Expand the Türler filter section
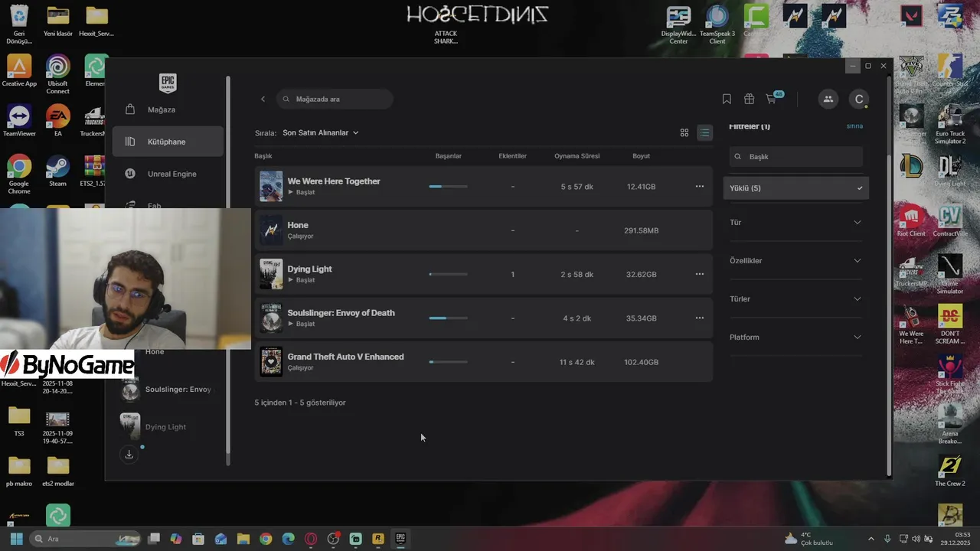This screenshot has height=551, width=980. [x=795, y=298]
